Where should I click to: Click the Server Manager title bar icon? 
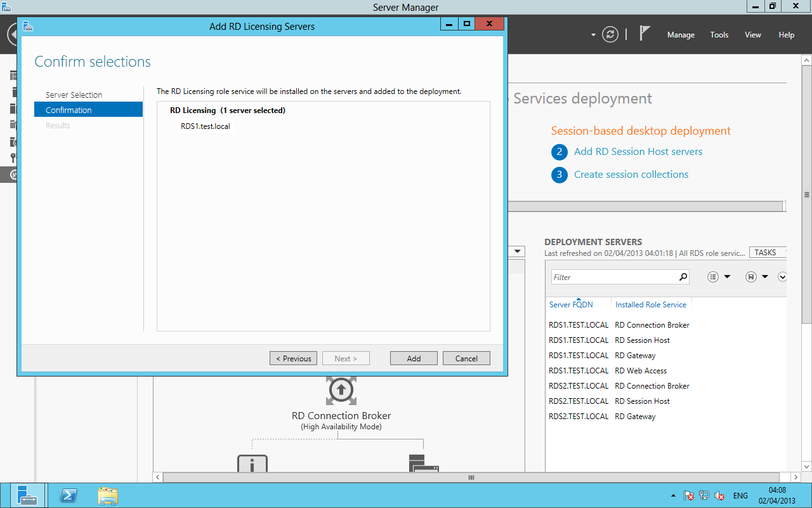pos(6,7)
